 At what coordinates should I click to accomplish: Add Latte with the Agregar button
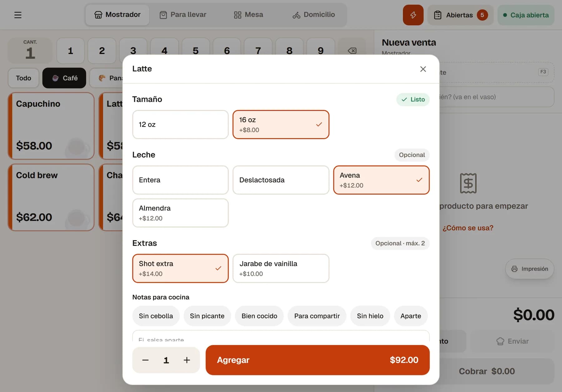318,360
